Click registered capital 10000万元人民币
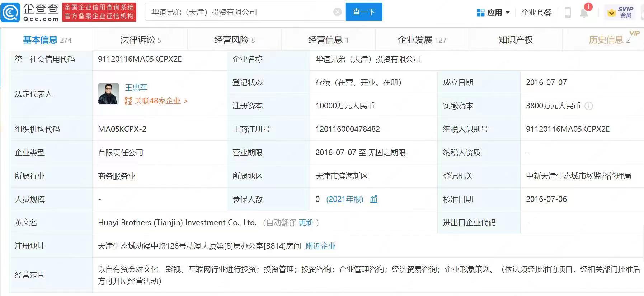The image size is (644, 296). (345, 106)
